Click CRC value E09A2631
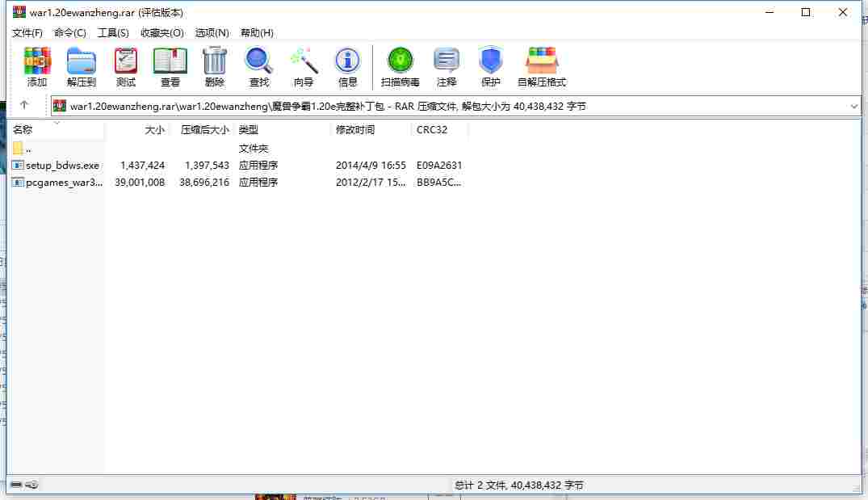The image size is (868, 500). (439, 165)
